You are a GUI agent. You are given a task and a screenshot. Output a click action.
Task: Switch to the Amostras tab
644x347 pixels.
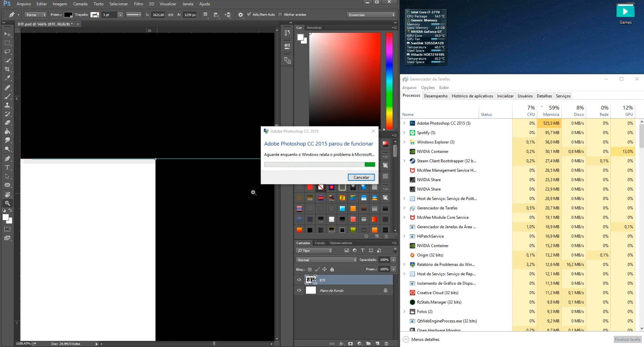314,28
